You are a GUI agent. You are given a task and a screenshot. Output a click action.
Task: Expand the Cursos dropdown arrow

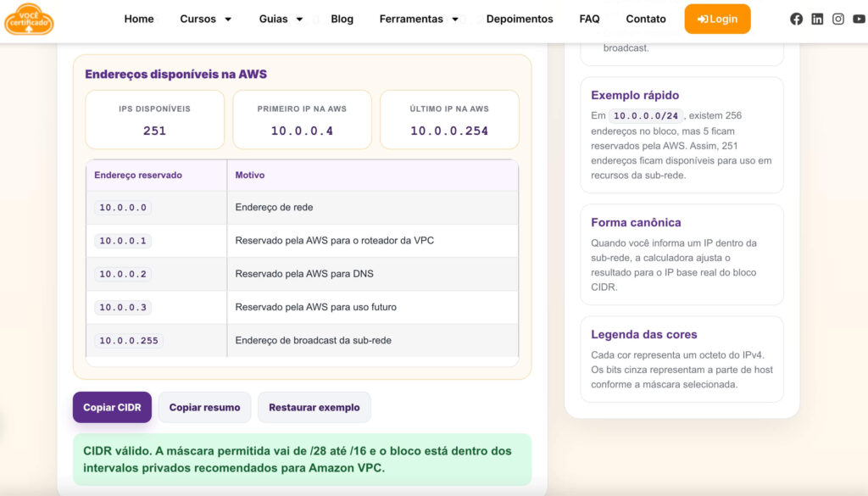tap(227, 20)
